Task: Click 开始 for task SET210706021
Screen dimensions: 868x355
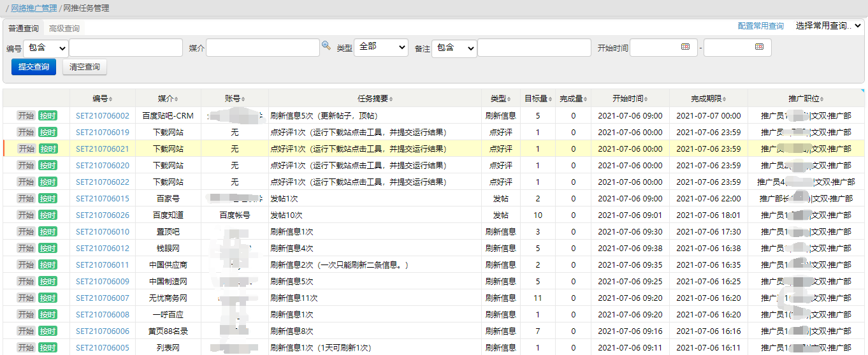Action: 26,149
